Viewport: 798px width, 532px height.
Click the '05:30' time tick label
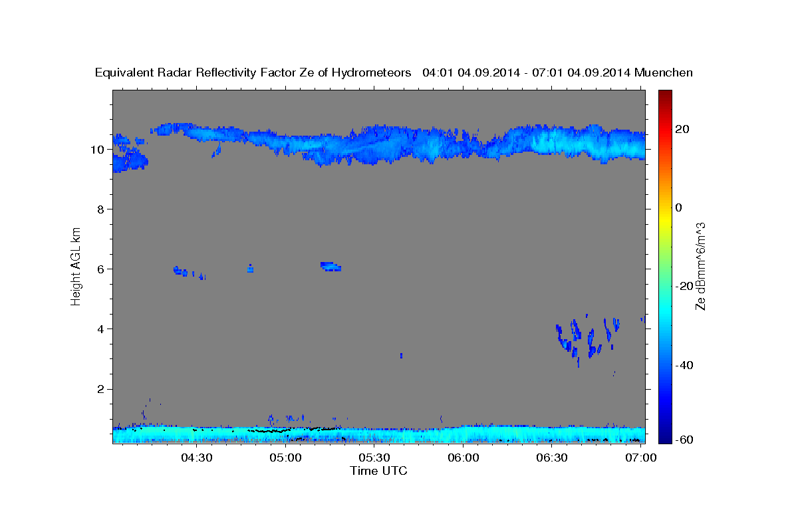point(374,458)
